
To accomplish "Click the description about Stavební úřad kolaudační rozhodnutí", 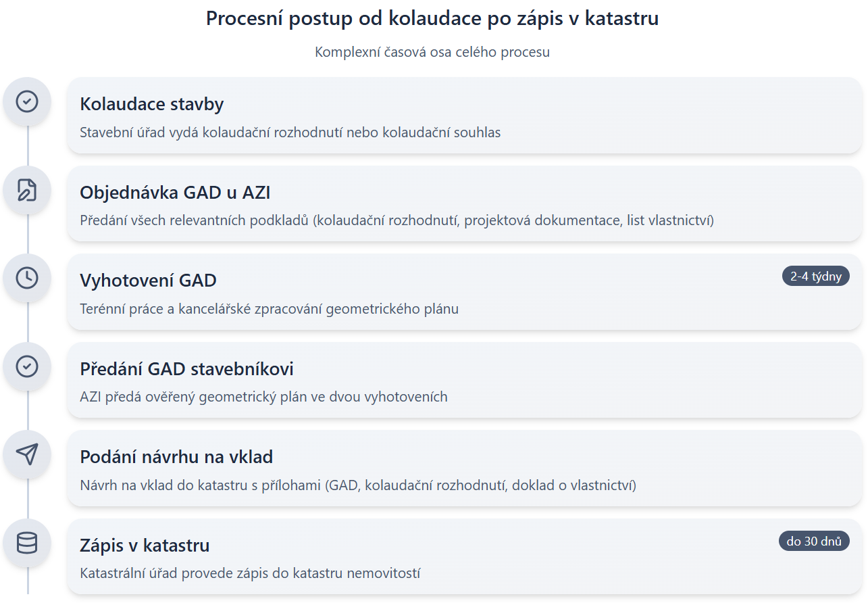I will (290, 132).
